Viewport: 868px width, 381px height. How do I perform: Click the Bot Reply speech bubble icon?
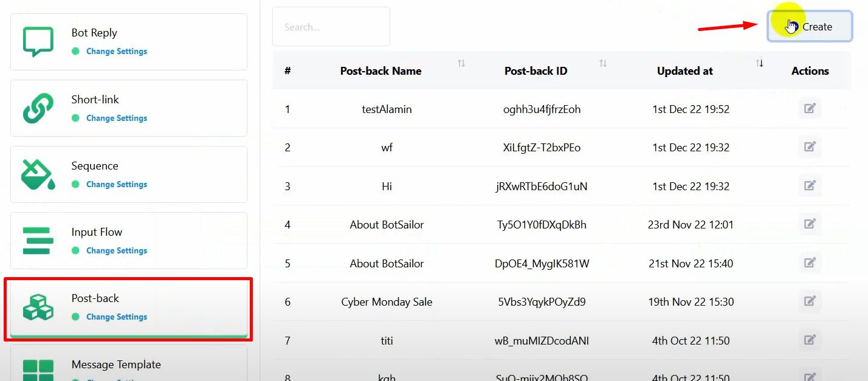pyautogui.click(x=38, y=42)
